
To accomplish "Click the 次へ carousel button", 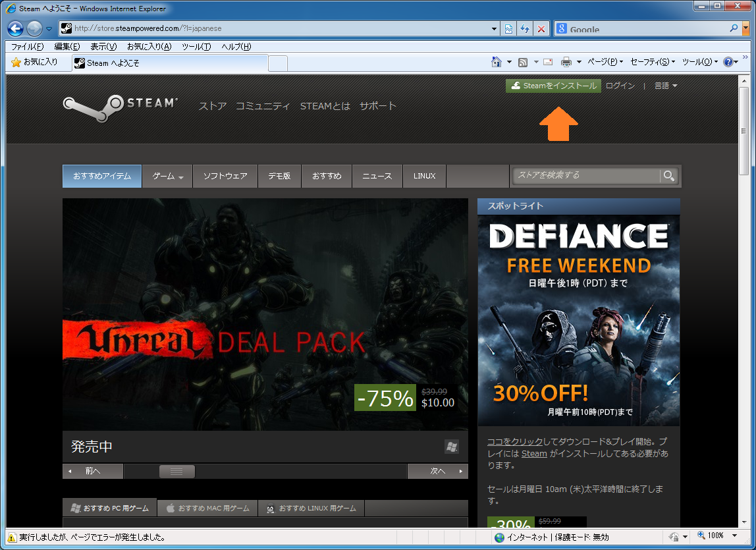I will tap(438, 472).
